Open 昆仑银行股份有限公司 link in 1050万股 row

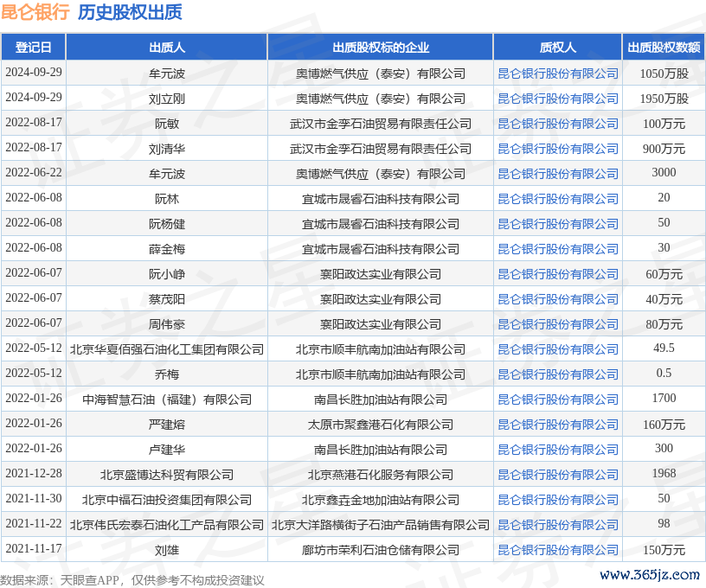point(557,73)
